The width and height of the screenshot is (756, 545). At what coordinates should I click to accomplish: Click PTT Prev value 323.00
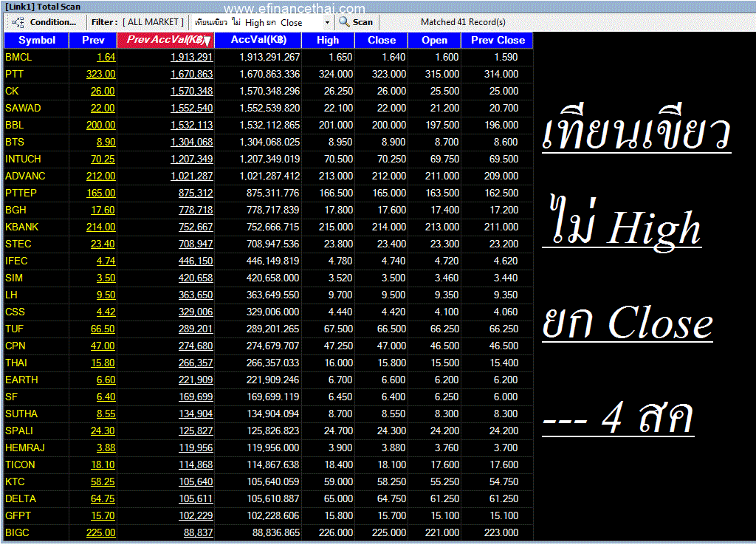point(100,74)
